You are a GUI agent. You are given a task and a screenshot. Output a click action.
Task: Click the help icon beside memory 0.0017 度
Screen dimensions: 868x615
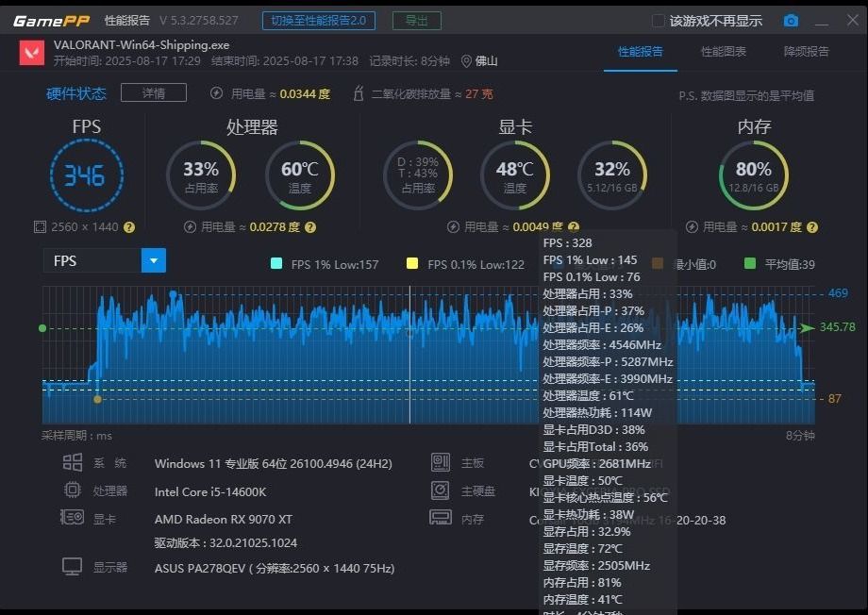pos(812,227)
